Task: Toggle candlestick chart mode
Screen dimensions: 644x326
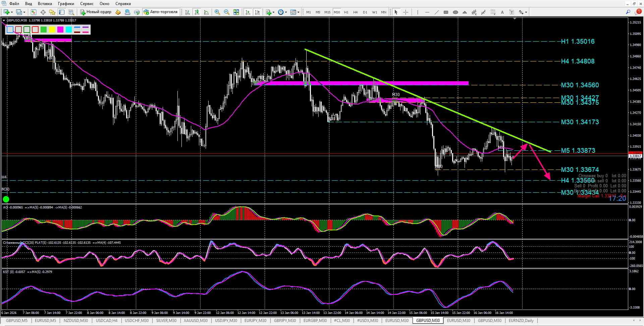Action: (197, 12)
